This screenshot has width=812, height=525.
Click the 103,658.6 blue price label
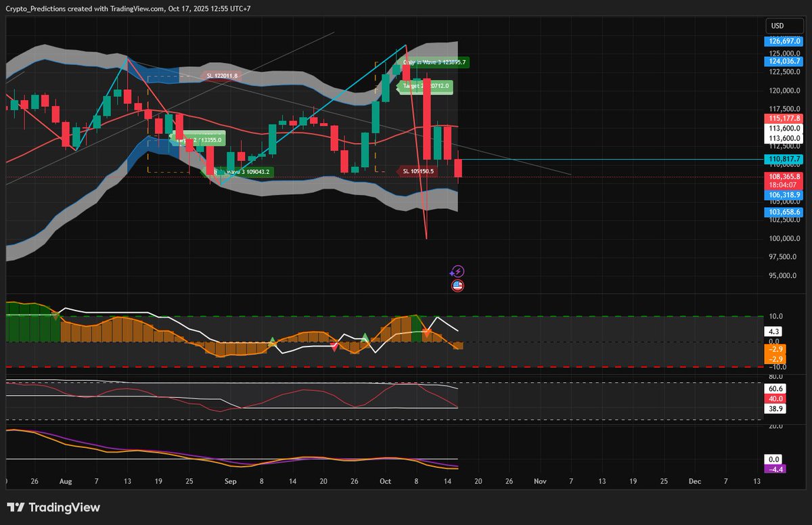[784, 212]
